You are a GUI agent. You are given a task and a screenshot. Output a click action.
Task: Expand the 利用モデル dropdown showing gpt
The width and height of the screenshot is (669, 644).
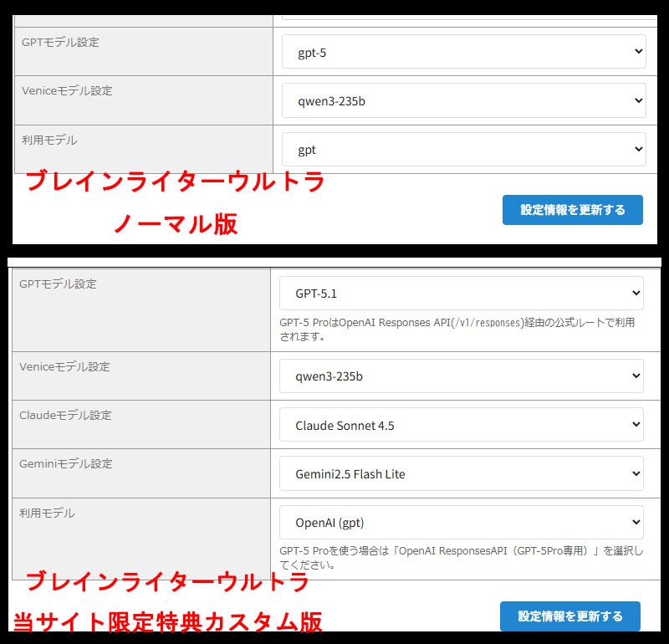pyautogui.click(x=463, y=150)
